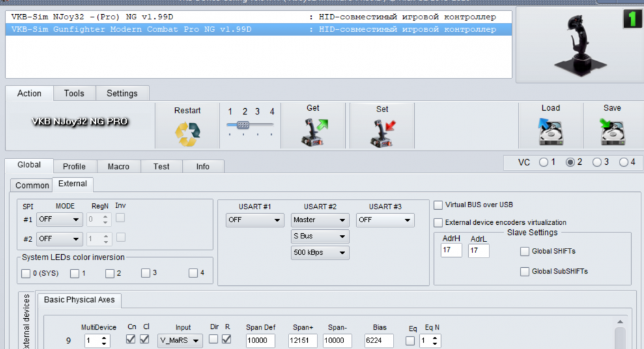644x349 pixels.
Task: Click the SPI #2 RegN stepper
Action: click(x=99, y=238)
